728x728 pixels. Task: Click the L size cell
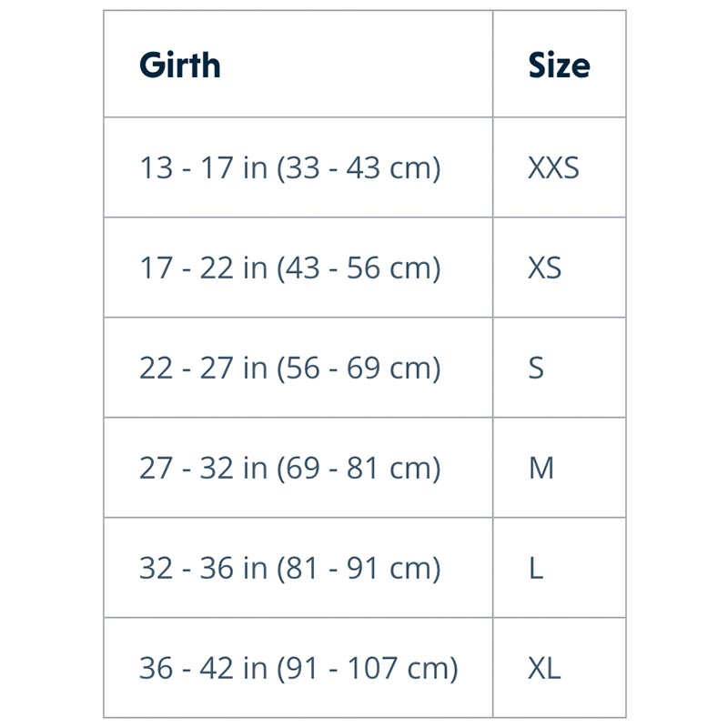point(559,567)
